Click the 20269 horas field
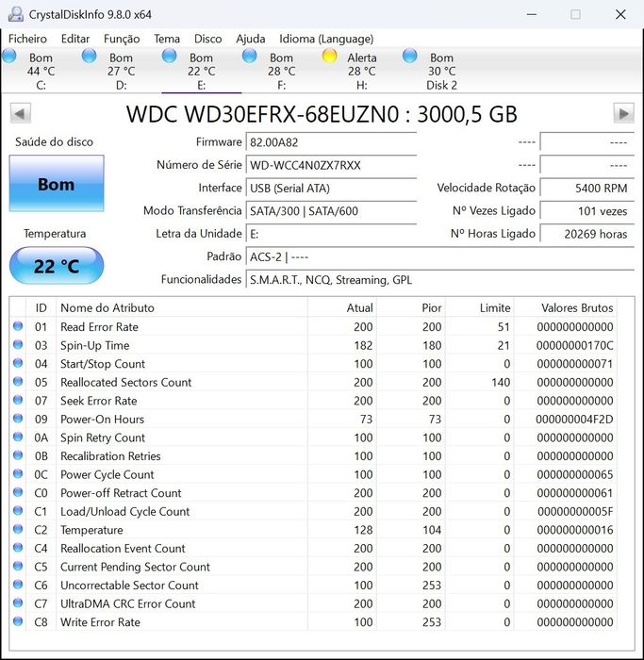The image size is (644, 660). click(x=586, y=234)
